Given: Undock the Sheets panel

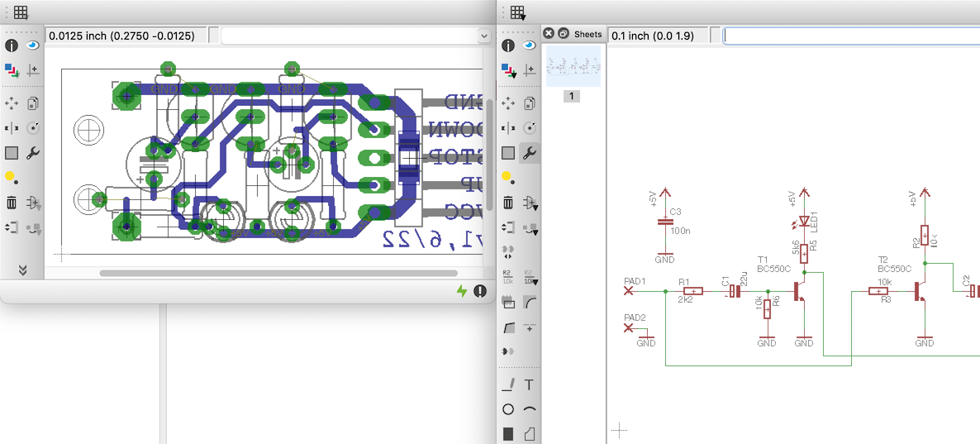Looking at the screenshot, I should (563, 34).
